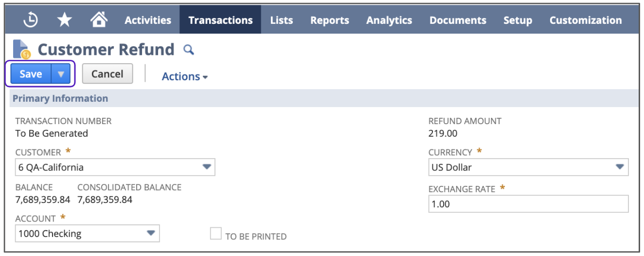This screenshot has height=256, width=644.
Task: Open the Analytics menu
Action: [x=389, y=20]
